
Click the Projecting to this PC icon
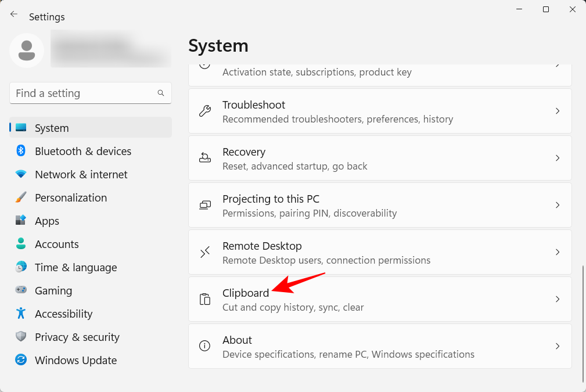click(204, 205)
